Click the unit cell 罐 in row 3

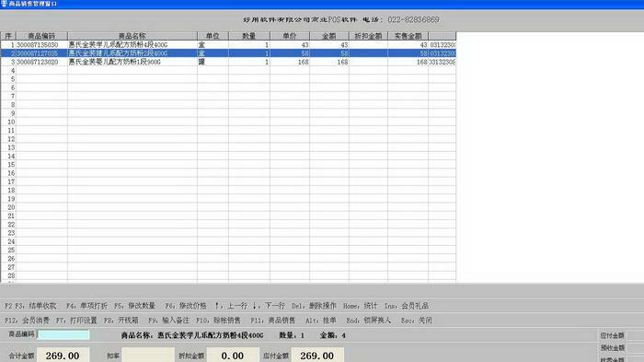click(213, 62)
